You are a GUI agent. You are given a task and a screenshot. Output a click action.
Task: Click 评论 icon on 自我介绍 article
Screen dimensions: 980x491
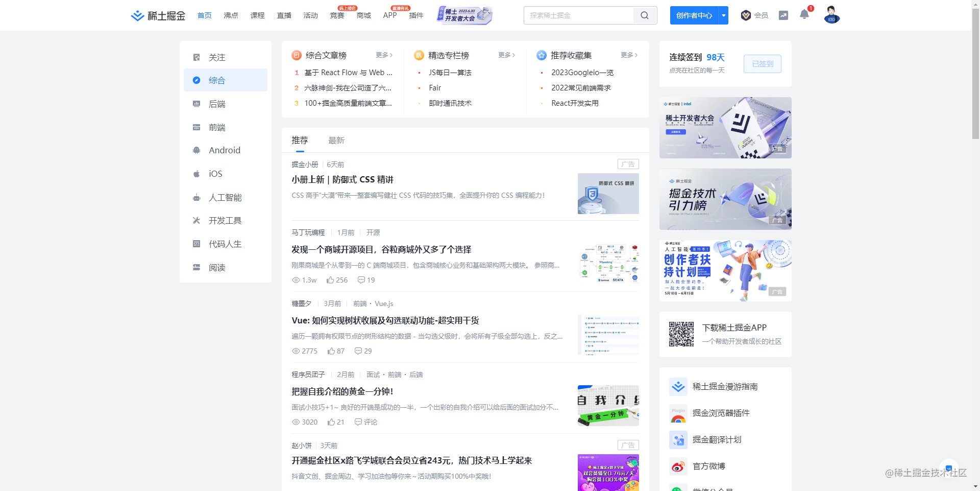358,422
